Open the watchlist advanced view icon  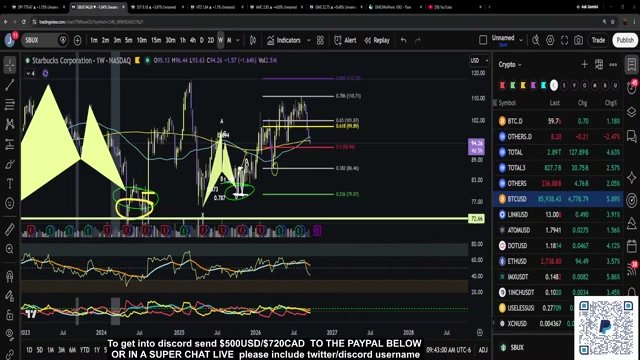click(x=599, y=64)
